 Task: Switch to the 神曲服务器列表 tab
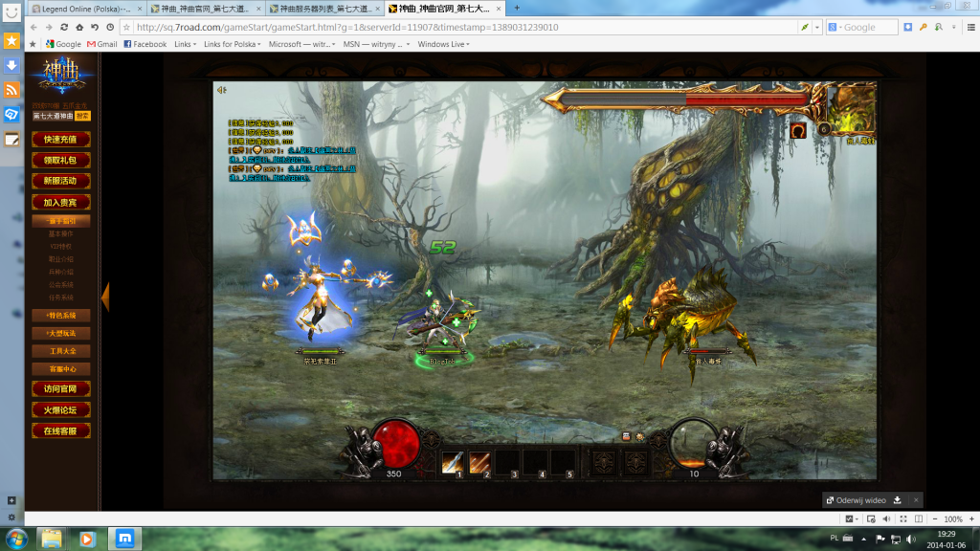[x=323, y=9]
